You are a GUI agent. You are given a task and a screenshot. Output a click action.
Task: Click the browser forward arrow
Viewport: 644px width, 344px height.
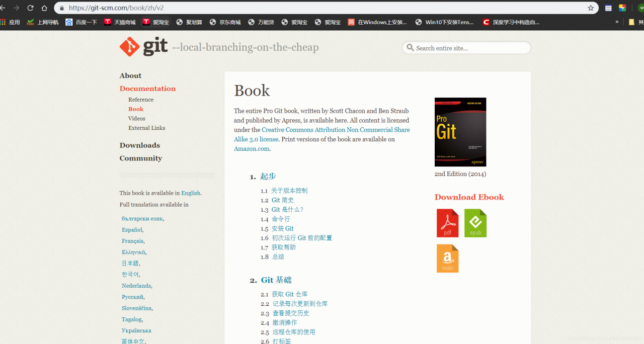[16, 8]
